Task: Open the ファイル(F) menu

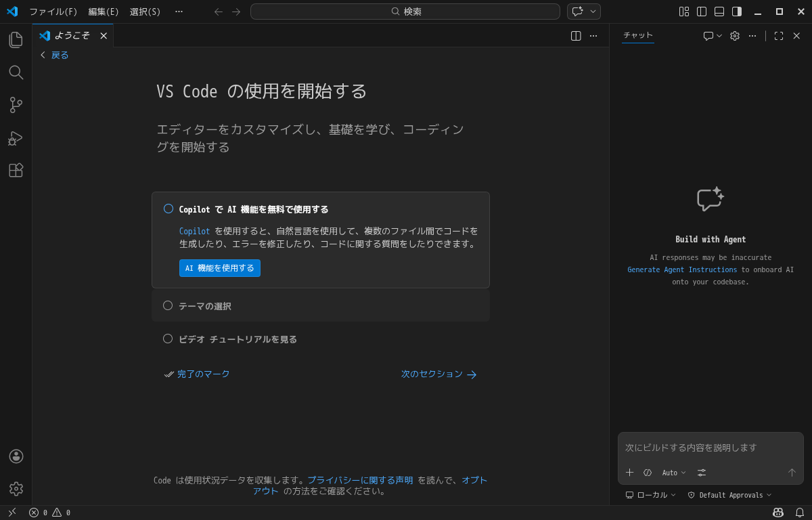Action: pyautogui.click(x=53, y=12)
